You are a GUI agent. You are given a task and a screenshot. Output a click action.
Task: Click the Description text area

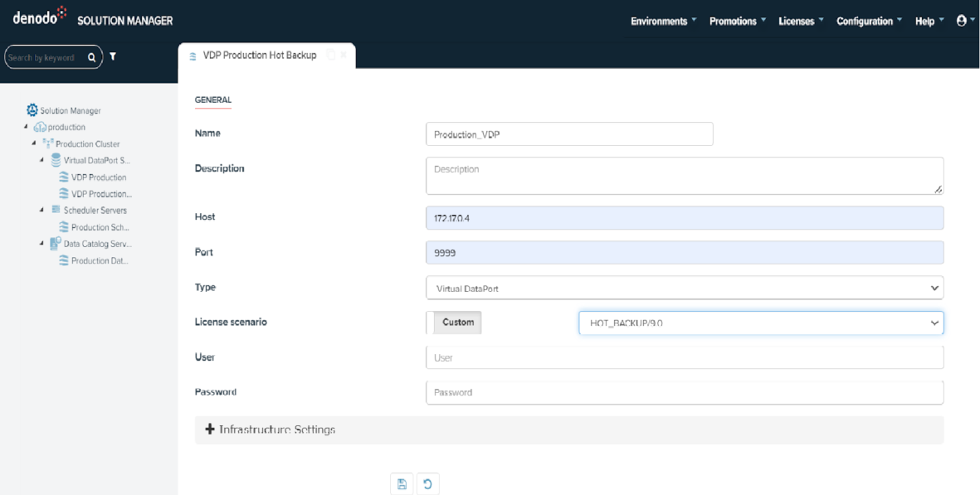pos(685,176)
